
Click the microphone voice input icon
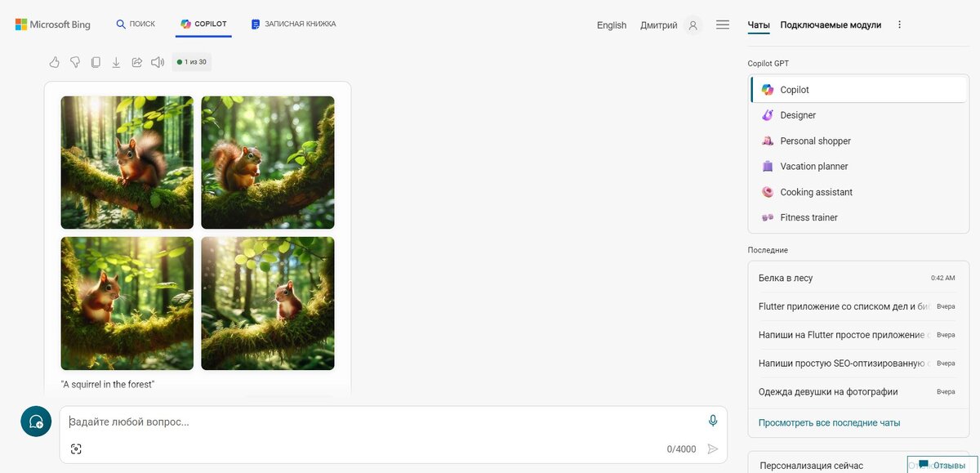[x=713, y=421]
